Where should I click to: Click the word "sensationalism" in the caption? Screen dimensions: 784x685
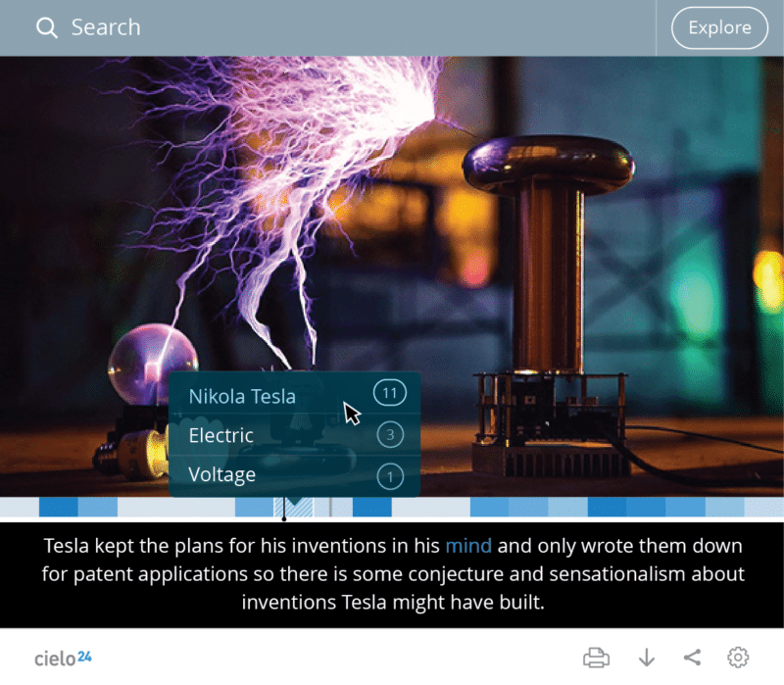[617, 574]
